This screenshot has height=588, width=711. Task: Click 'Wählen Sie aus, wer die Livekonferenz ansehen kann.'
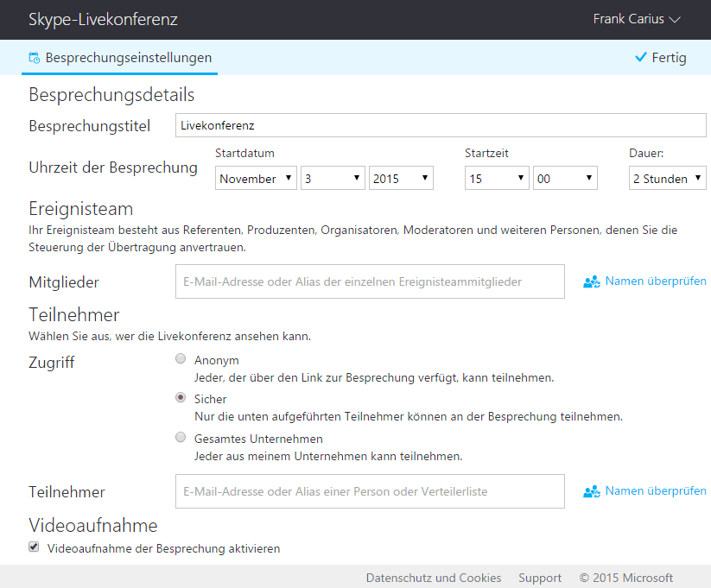[x=169, y=337]
